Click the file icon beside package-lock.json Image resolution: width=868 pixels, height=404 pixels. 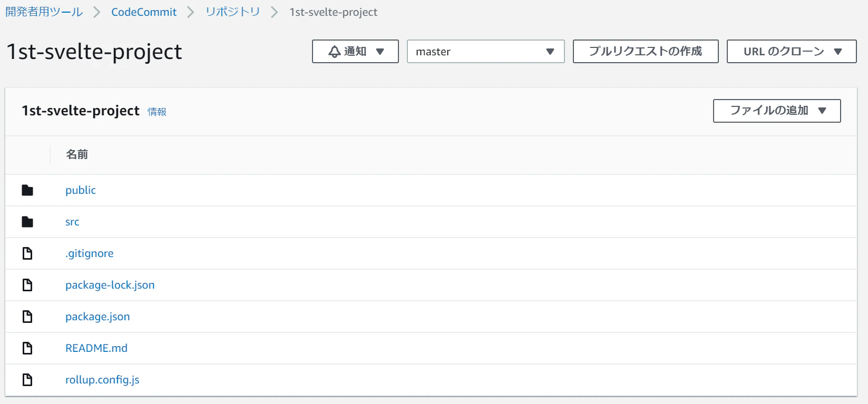(x=27, y=285)
